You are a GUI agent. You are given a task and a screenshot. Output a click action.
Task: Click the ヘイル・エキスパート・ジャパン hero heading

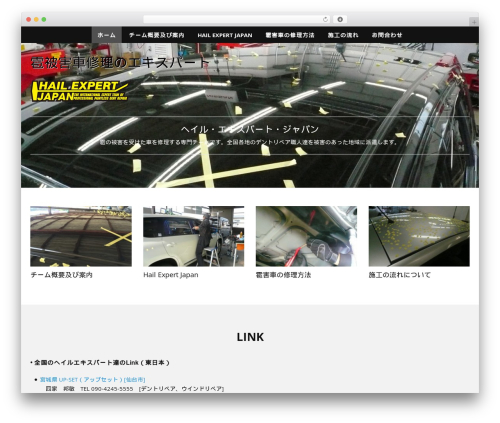coord(250,129)
